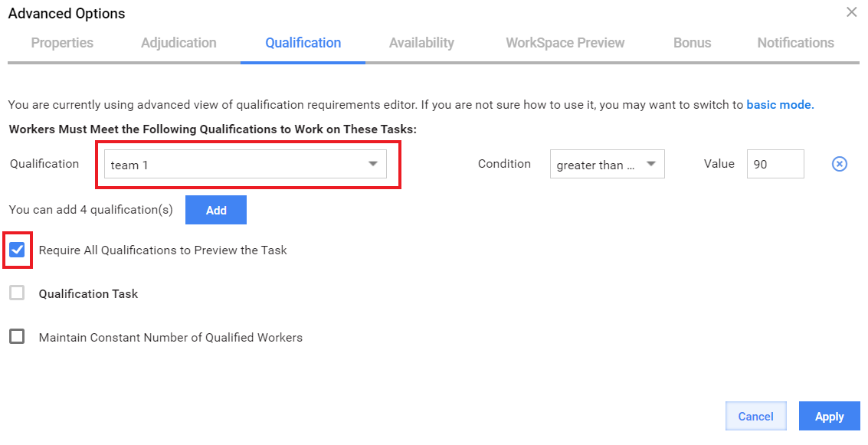
Task: Close the Advanced Options dialog
Action: point(851,12)
